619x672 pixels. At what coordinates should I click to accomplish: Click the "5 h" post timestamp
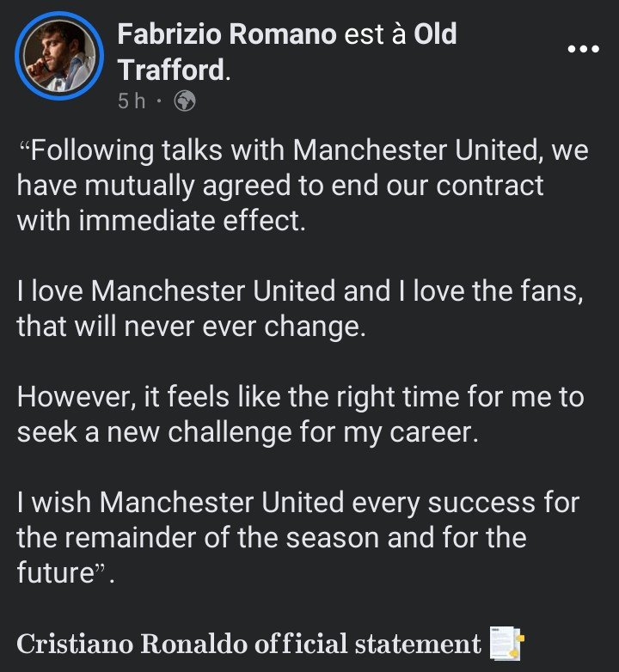click(x=132, y=101)
